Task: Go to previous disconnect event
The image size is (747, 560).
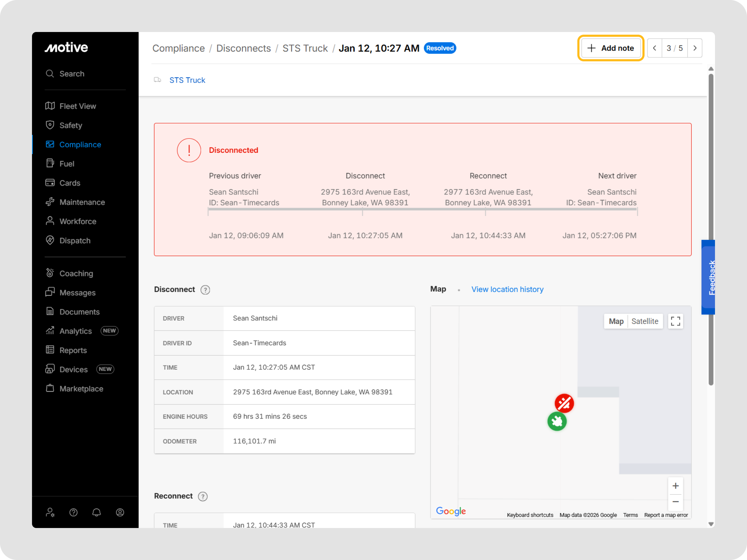Action: point(654,48)
